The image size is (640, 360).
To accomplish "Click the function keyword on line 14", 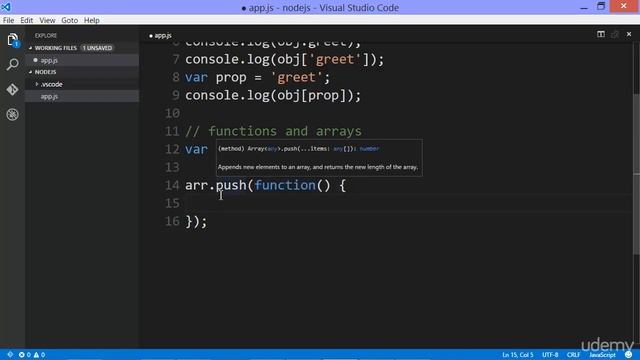I will [285, 185].
